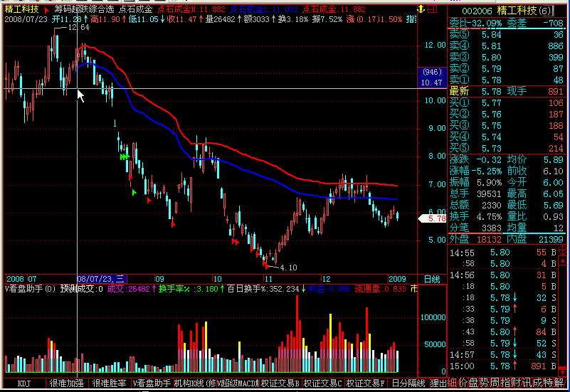
Task: Click the 委比 -32.09% value
Action: (x=485, y=23)
